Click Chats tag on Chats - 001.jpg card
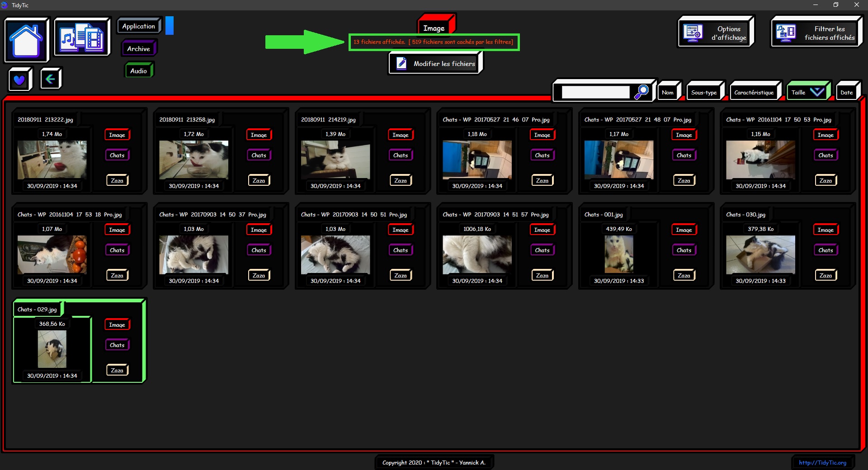This screenshot has width=868, height=470. (684, 250)
